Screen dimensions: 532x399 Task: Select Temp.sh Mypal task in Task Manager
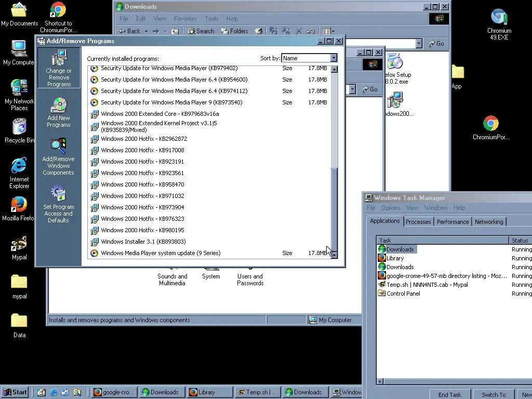[427, 285]
